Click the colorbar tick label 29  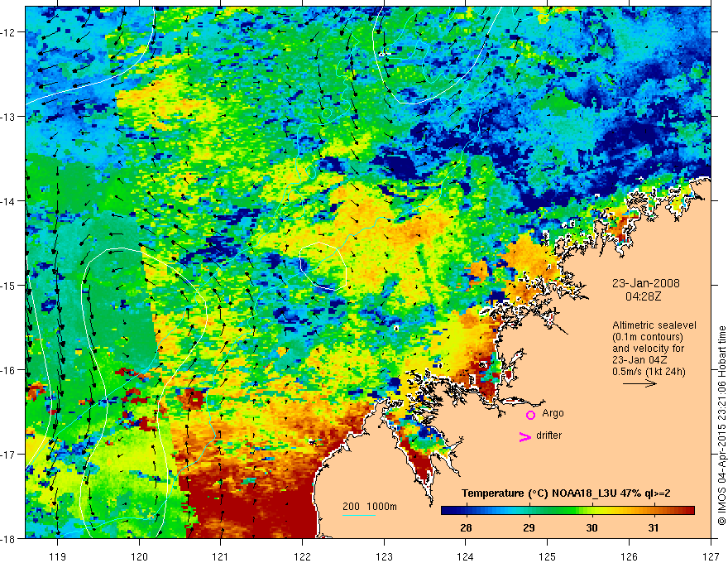tap(529, 527)
